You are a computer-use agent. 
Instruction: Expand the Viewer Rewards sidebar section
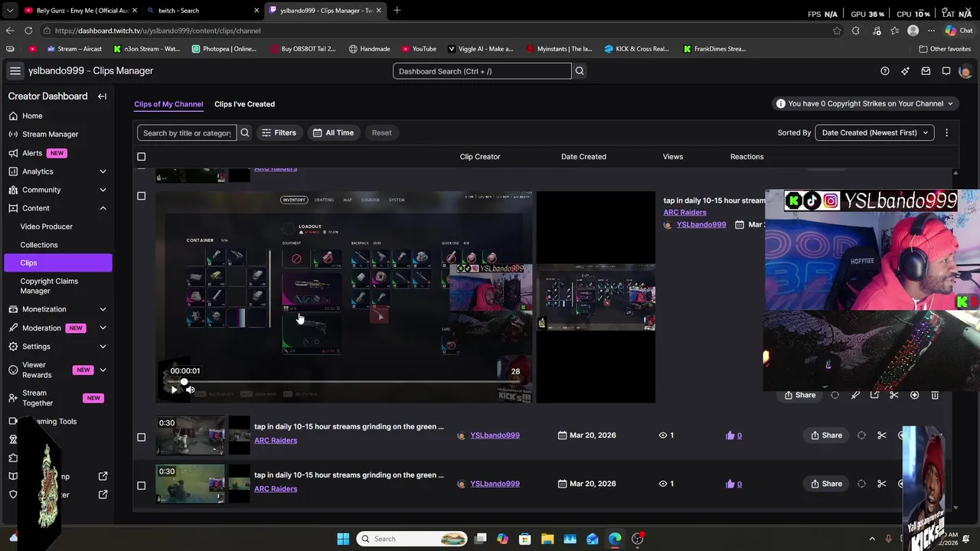103,370
